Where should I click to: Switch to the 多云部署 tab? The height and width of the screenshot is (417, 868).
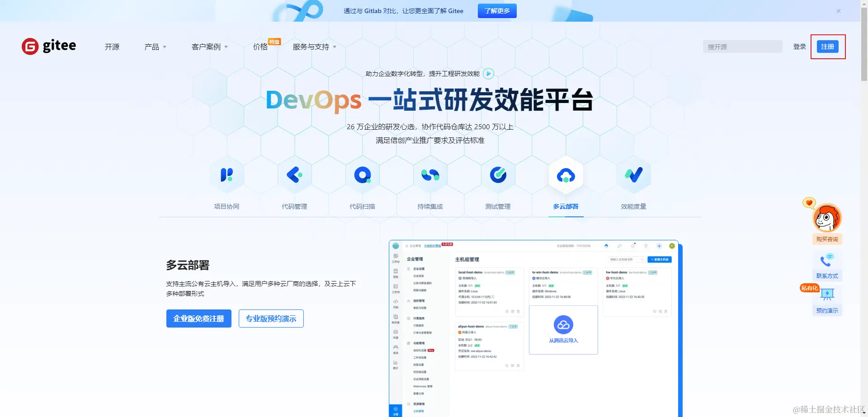pos(566,206)
